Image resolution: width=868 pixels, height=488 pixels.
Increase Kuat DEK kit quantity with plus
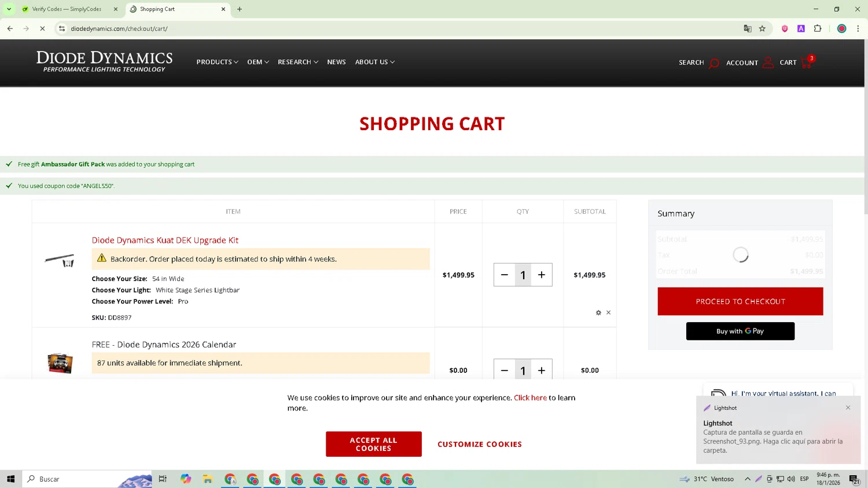click(541, 275)
